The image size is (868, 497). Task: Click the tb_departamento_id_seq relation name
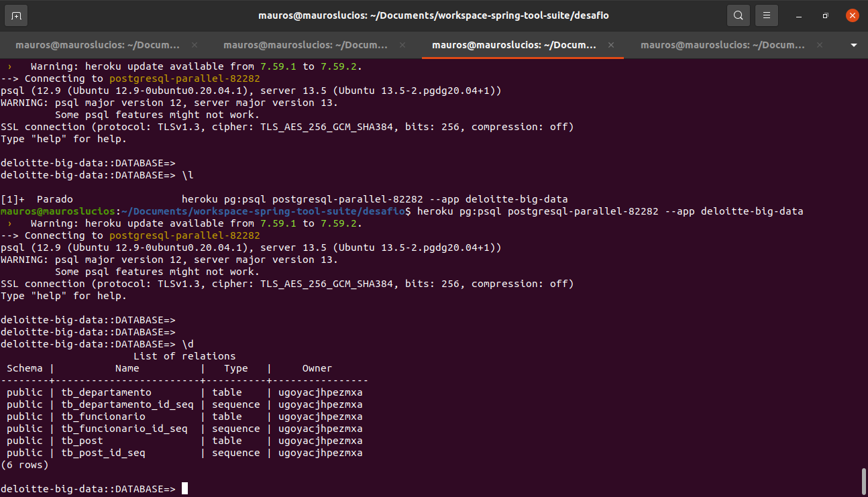tap(127, 404)
